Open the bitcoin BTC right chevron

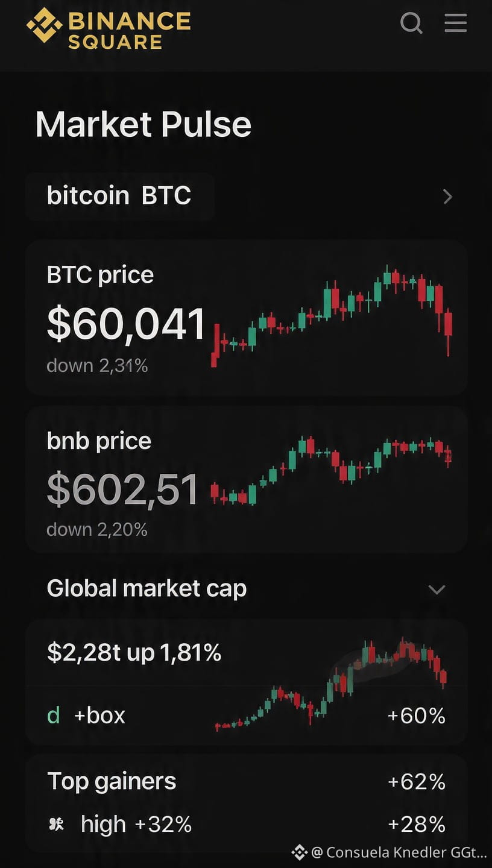coord(447,197)
